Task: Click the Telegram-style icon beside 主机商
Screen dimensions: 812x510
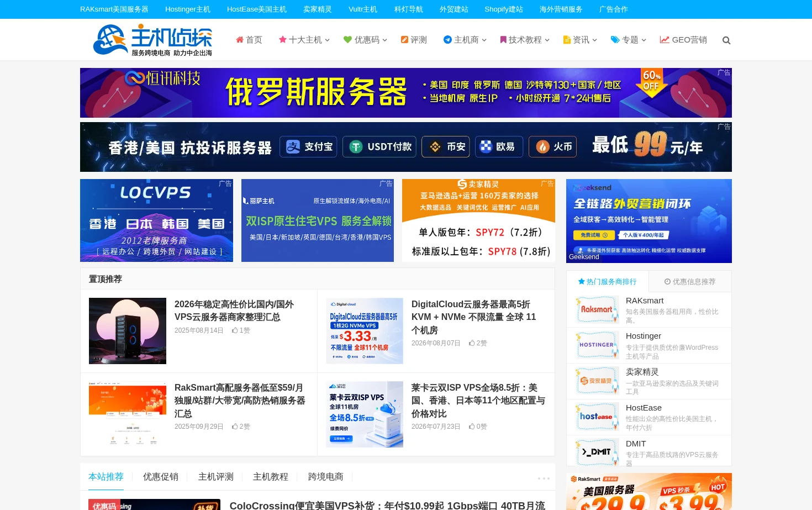Action: pyautogui.click(x=447, y=40)
